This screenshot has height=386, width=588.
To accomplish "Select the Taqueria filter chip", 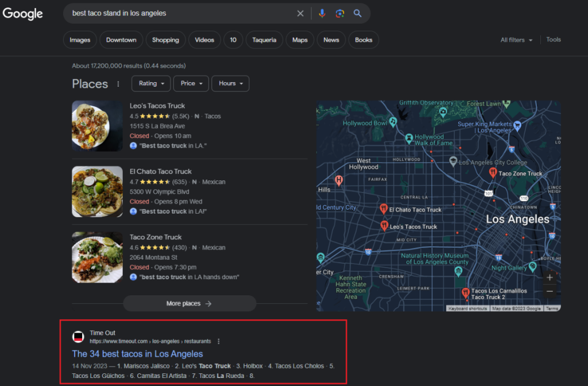I will [264, 40].
